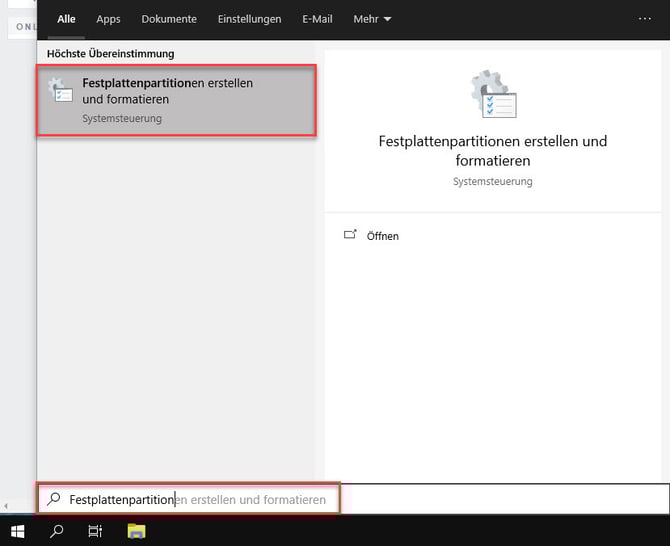Select the Dokumente filter tab
Screen dimensions: 670x546
tap(169, 19)
